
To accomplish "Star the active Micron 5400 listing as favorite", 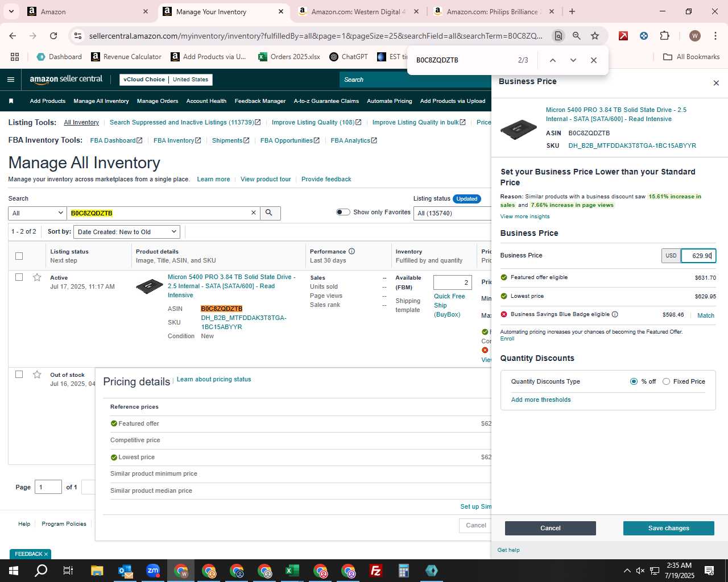I will click(37, 277).
